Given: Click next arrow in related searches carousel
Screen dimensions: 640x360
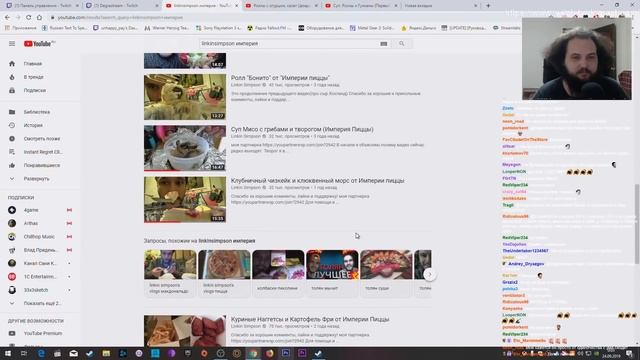Looking at the screenshot, I should click(429, 274).
